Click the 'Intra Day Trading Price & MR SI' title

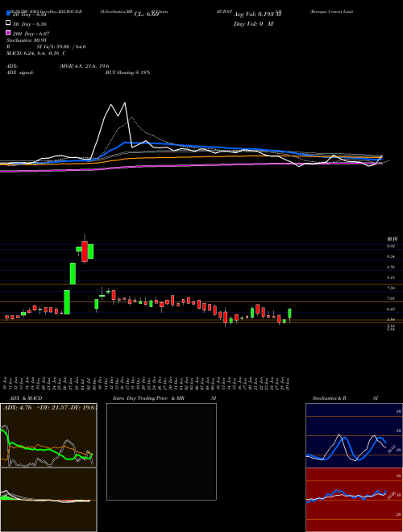164,398
